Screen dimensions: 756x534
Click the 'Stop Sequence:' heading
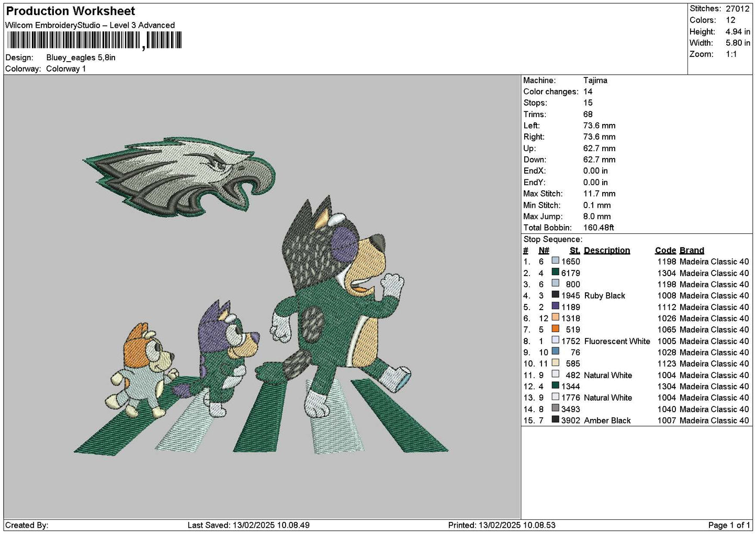553,240
